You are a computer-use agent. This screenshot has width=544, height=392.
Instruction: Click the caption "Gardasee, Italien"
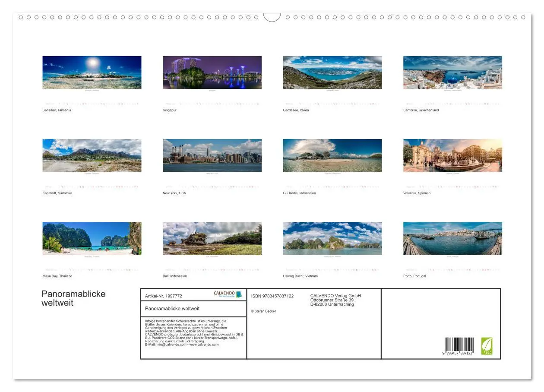(296, 110)
